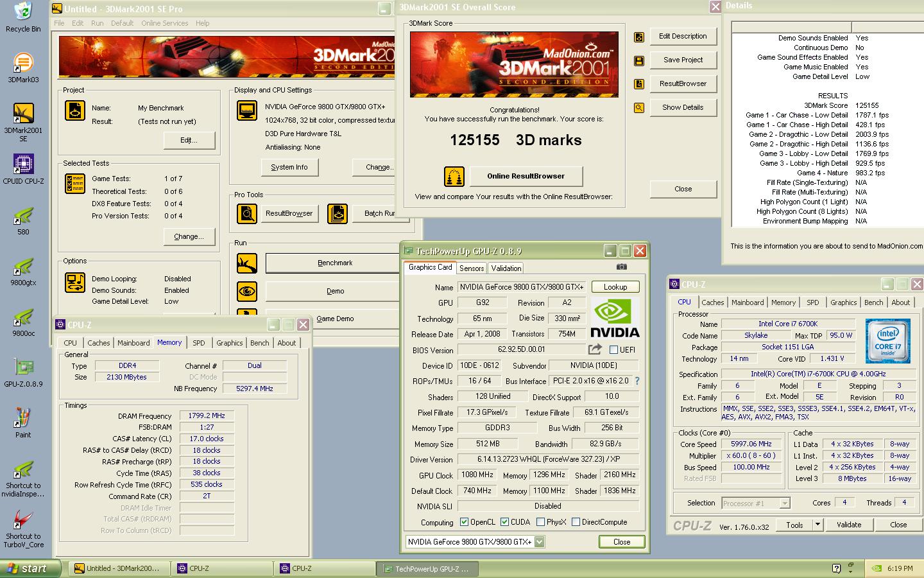Click the Selected Tests checklist icon
Screen dimensions: 924x578
click(x=75, y=184)
